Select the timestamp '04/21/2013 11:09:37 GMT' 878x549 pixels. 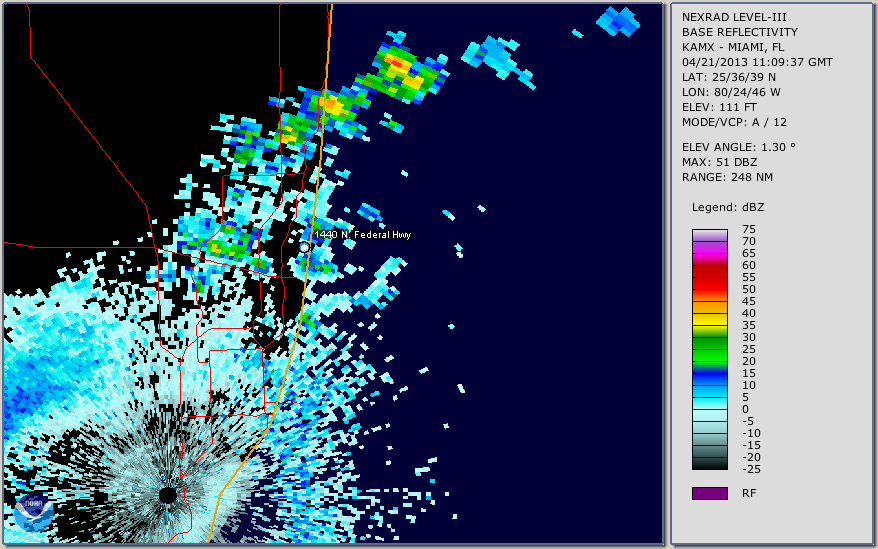(757, 62)
